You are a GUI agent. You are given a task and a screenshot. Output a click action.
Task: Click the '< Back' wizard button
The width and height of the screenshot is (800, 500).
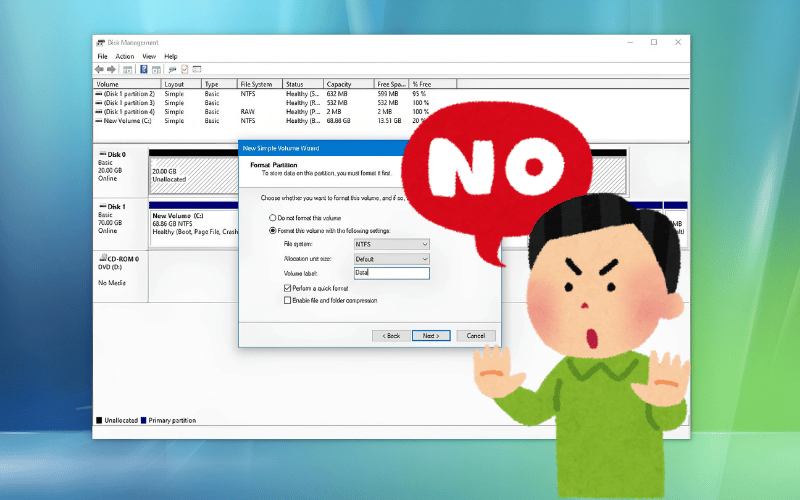[x=391, y=336]
